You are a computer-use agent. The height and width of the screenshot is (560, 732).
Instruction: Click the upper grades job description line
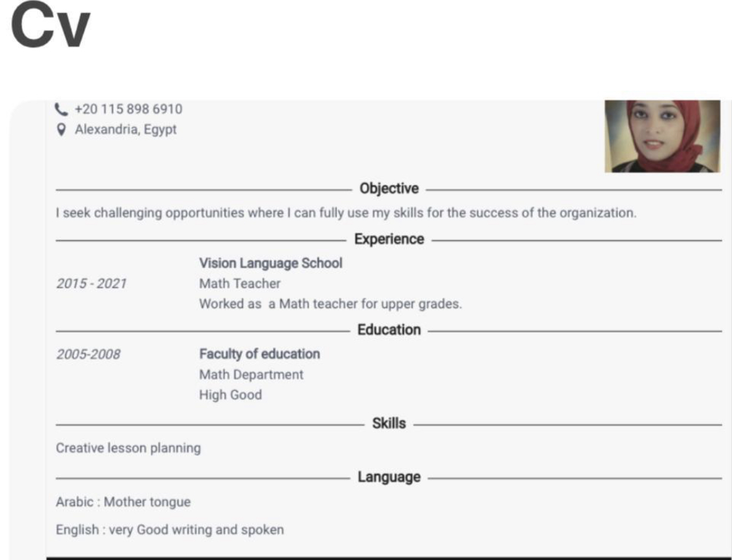coord(330,305)
